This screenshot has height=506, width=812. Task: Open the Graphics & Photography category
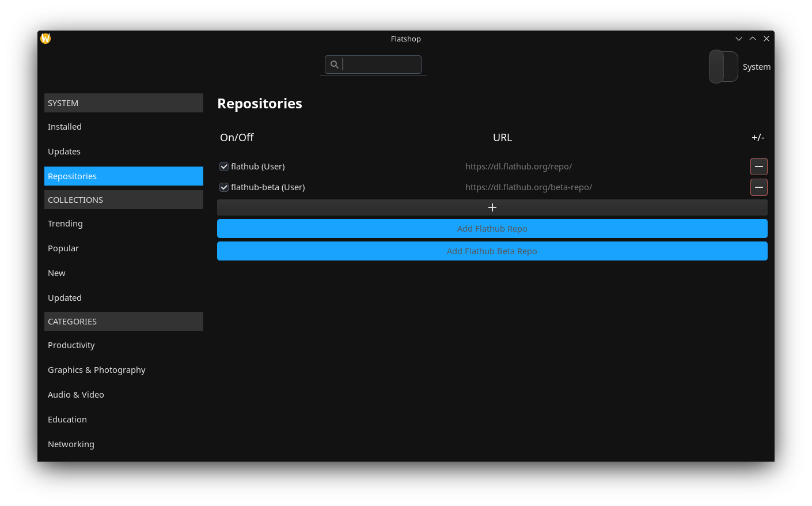96,369
